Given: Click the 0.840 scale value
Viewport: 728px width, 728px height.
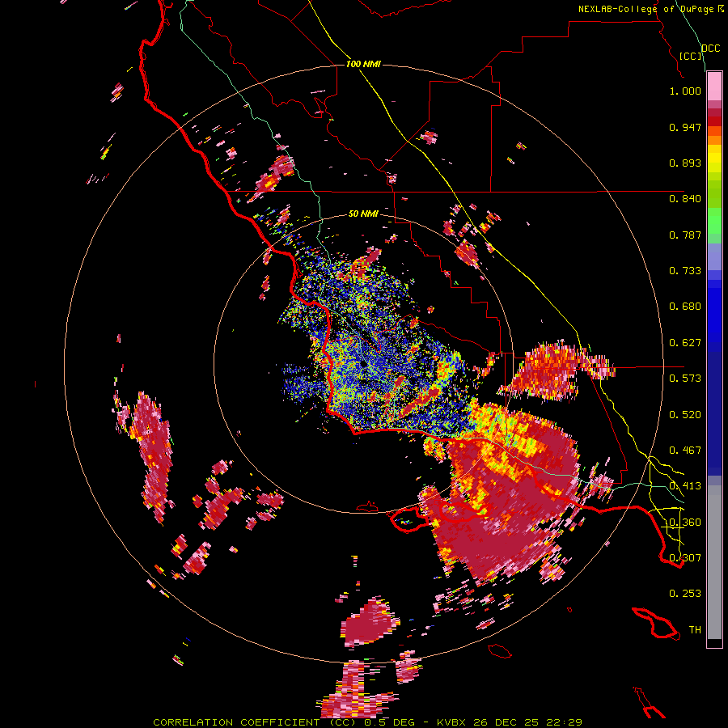Looking at the screenshot, I should pyautogui.click(x=685, y=199).
